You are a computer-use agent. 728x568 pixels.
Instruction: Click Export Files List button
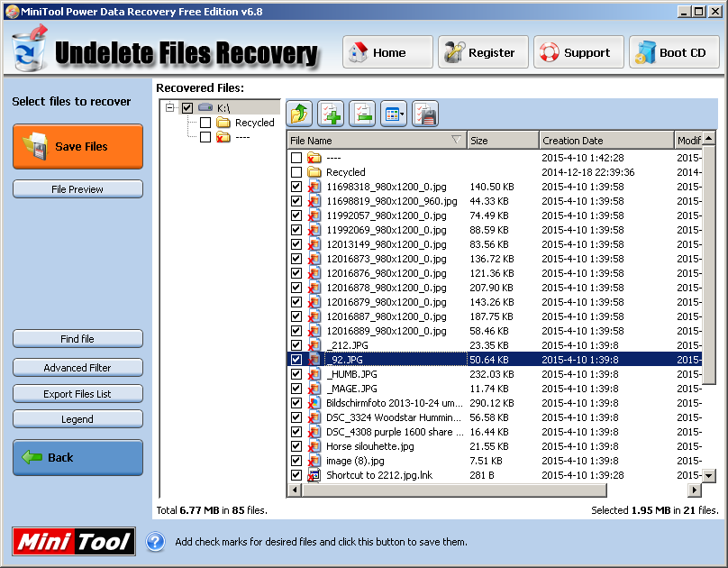(77, 393)
